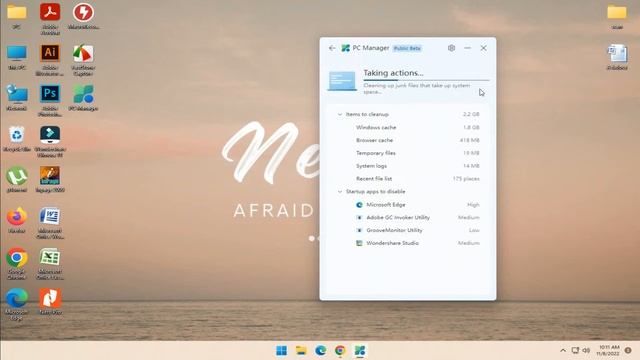Click the Wondershare Studio label

[392, 243]
